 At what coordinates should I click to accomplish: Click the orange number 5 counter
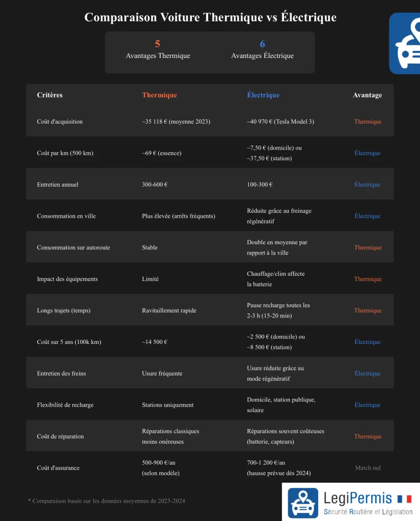pyautogui.click(x=158, y=44)
